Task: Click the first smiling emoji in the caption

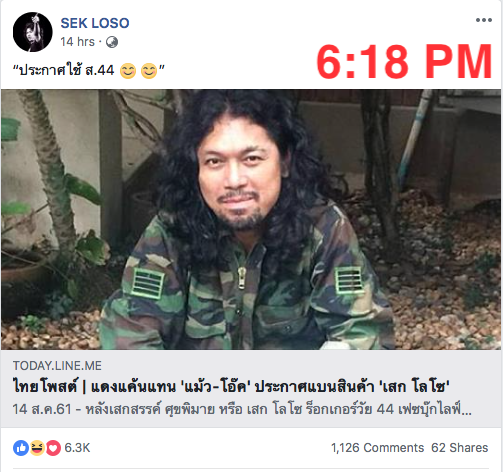Action: coord(128,71)
